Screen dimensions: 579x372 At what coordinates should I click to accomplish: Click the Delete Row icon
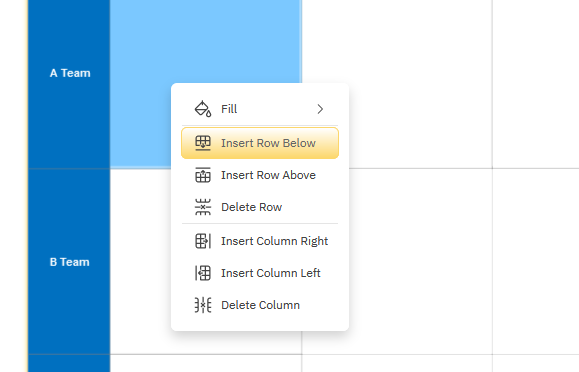click(x=203, y=207)
